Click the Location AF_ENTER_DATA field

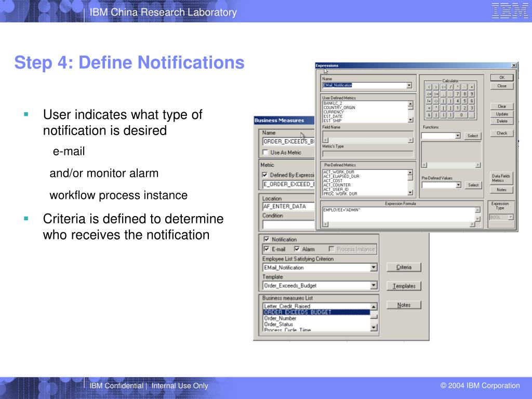click(x=289, y=206)
